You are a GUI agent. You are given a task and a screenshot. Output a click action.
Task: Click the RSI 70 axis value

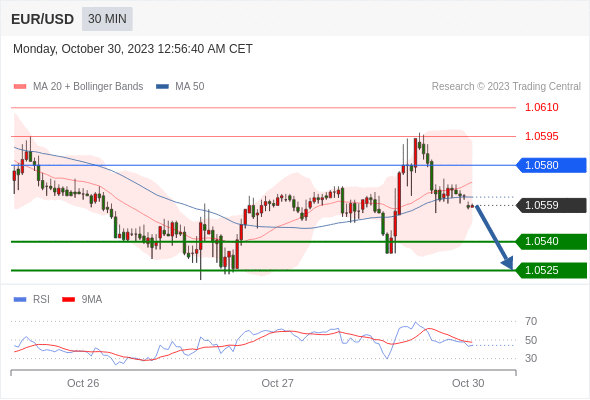tap(531, 321)
